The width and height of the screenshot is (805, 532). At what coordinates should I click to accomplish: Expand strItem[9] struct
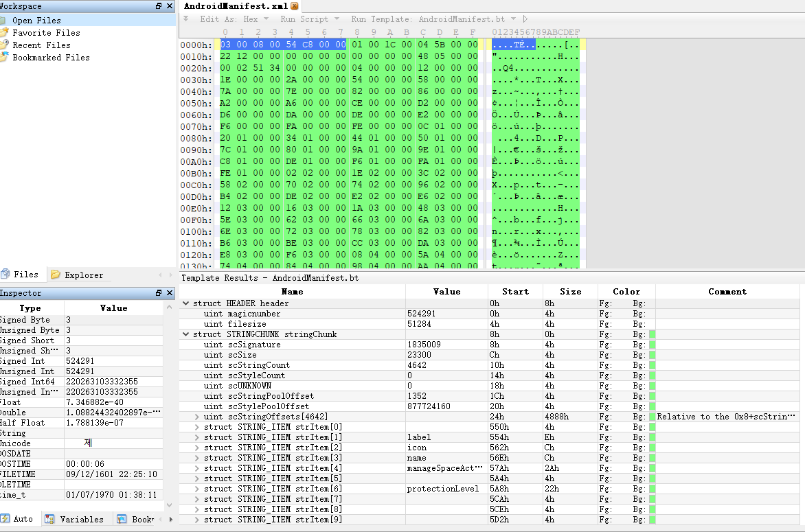[196, 519]
